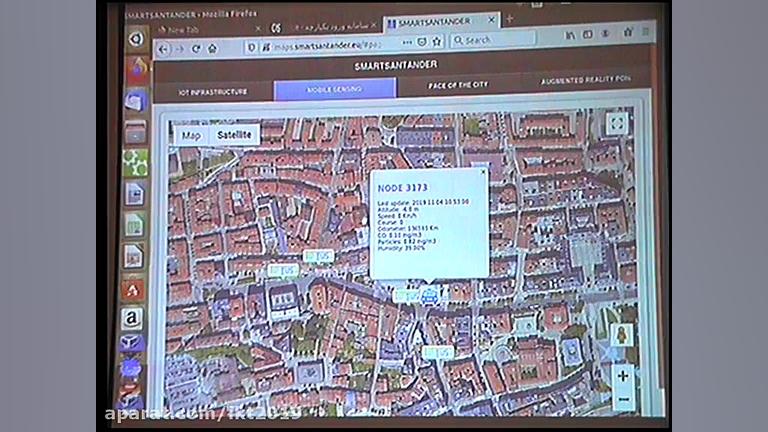Toggle the map fullscreen view

click(x=617, y=123)
